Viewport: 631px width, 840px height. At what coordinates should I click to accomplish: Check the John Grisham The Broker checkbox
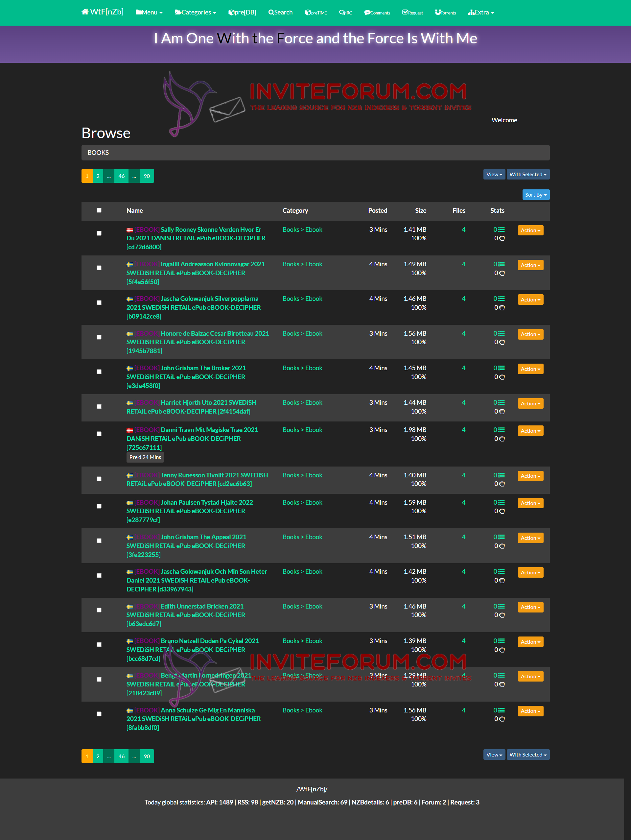[99, 372]
